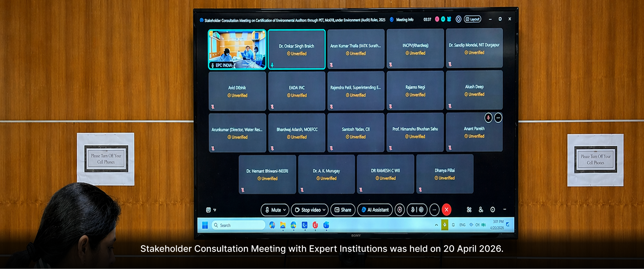Open Meeting Info at top
The image size is (644, 269).
click(402, 20)
